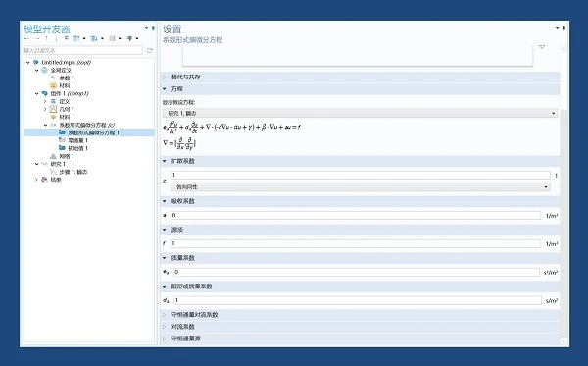Expand the 几何 1 tree node
This screenshot has width=588, height=366.
(45, 109)
